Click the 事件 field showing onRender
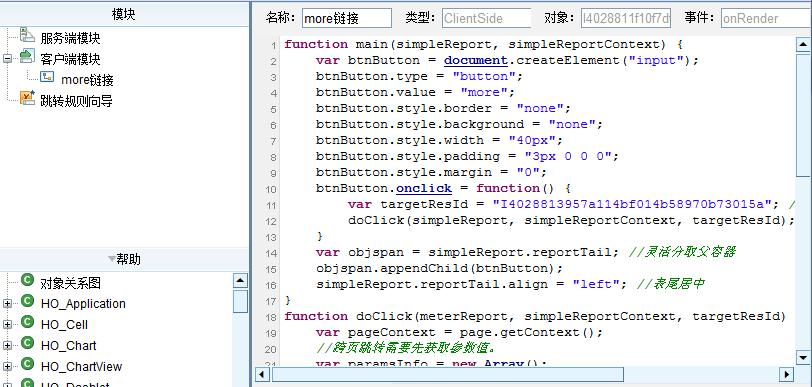This screenshot has width=812, height=387. [766, 18]
